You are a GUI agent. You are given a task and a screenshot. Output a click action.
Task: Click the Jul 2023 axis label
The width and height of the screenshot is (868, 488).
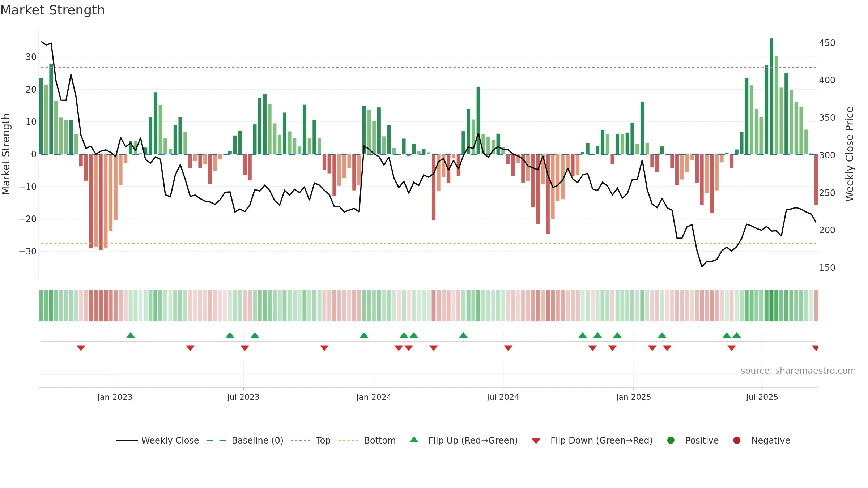coord(243,397)
